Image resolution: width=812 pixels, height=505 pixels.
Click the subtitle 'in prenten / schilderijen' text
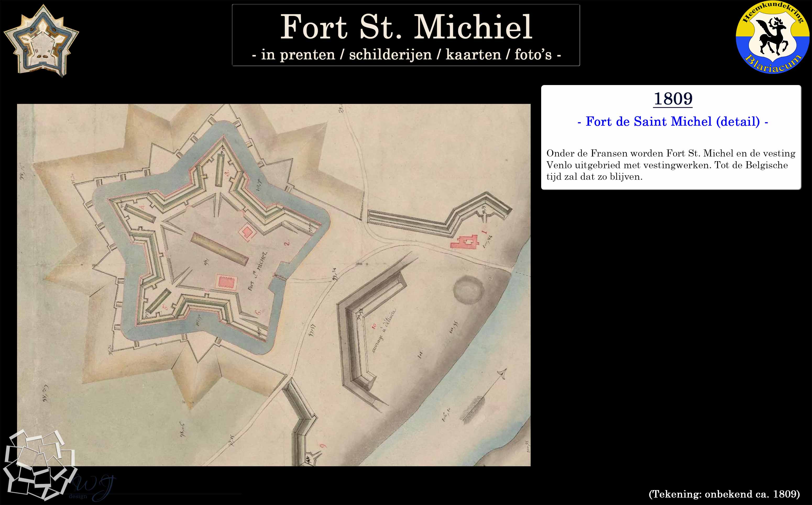pyautogui.click(x=406, y=55)
